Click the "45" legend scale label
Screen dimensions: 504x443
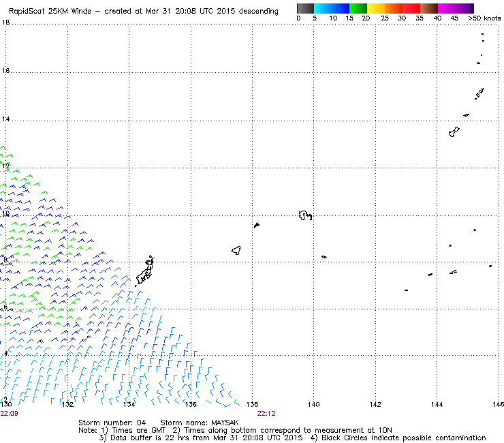[454, 18]
